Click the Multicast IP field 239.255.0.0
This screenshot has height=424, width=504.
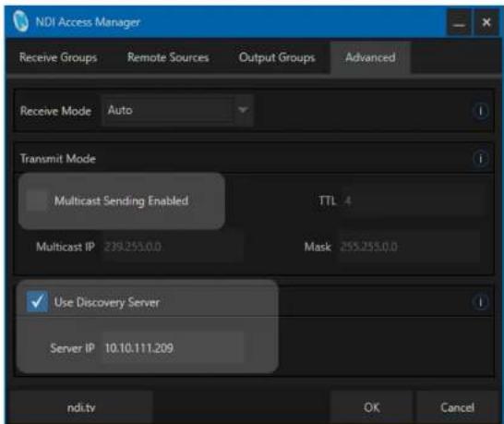tap(173, 247)
